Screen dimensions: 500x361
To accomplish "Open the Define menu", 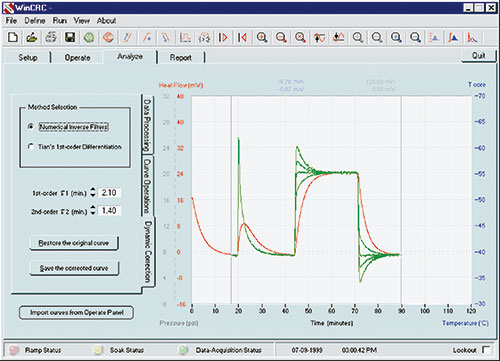I will (x=35, y=21).
